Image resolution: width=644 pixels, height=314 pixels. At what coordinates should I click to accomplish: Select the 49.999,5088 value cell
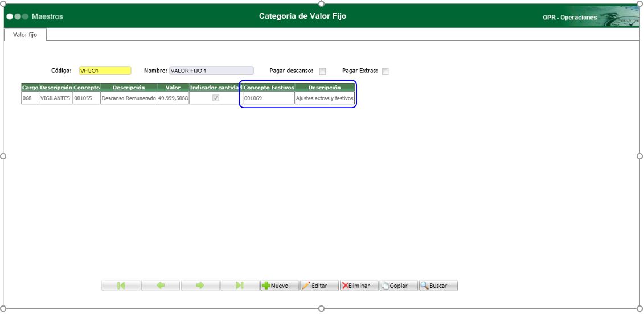click(x=173, y=98)
